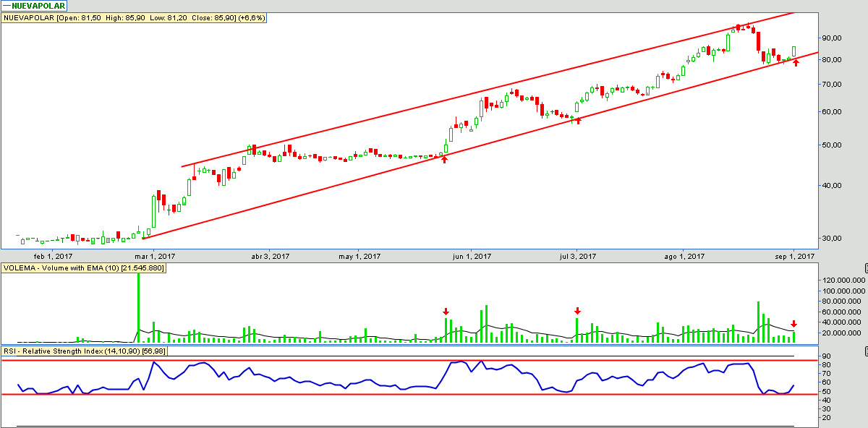
Task: Click the 20.000.000 volume axis value
Action: 843,333
